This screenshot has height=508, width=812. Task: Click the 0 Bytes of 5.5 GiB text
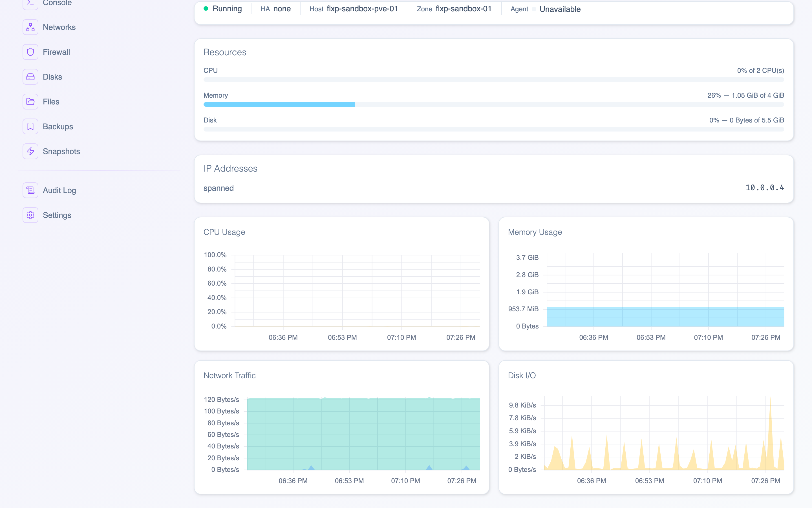pyautogui.click(x=757, y=120)
